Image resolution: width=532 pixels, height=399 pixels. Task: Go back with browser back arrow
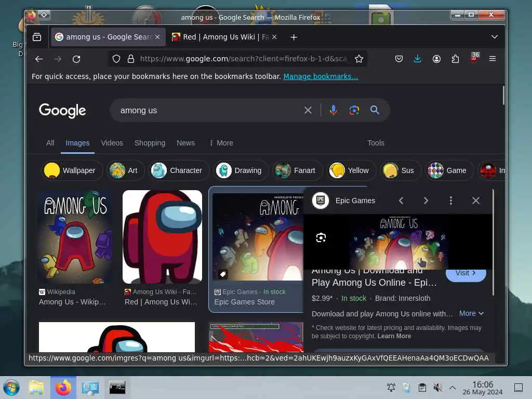tap(39, 59)
